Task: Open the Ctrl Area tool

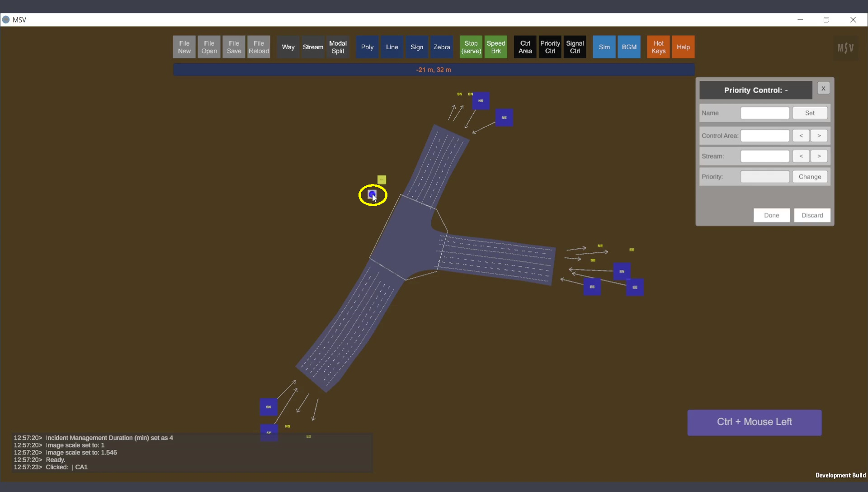Action: [x=525, y=47]
